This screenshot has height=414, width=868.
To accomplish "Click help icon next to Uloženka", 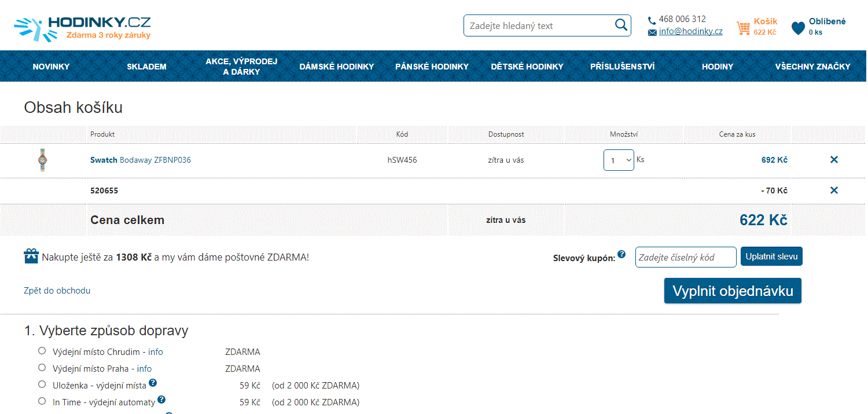I will tap(153, 383).
